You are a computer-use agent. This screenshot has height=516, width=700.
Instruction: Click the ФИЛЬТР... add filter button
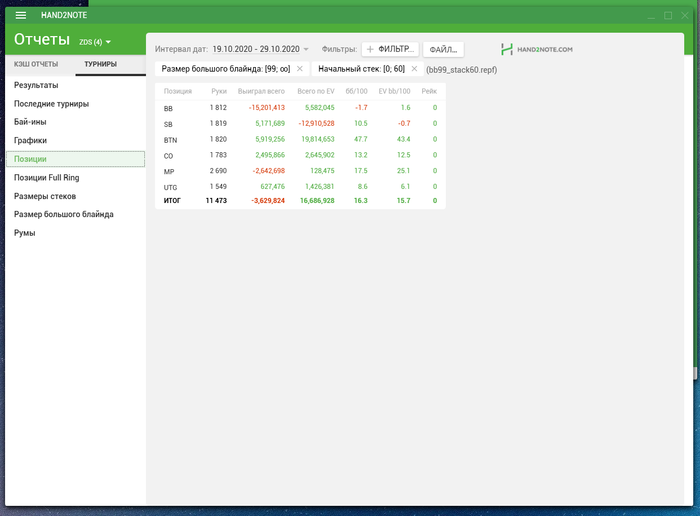[390, 49]
